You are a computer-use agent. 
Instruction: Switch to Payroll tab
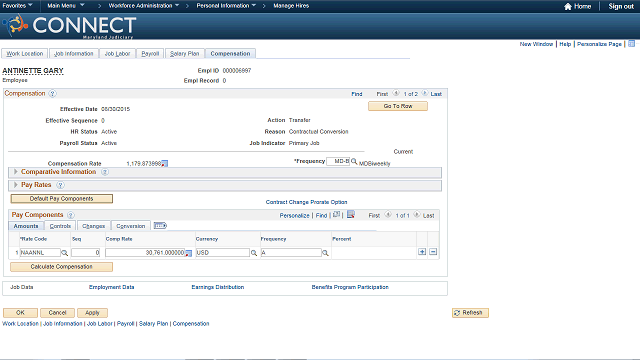(150, 53)
